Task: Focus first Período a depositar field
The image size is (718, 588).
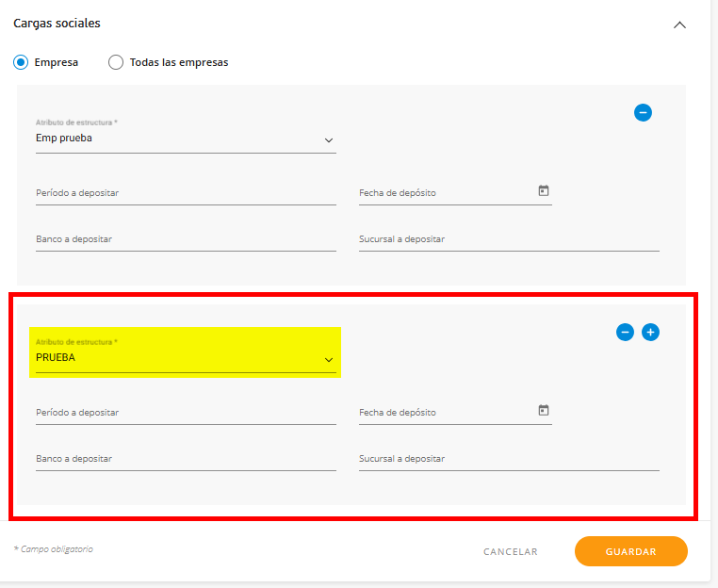Action: 186,193
